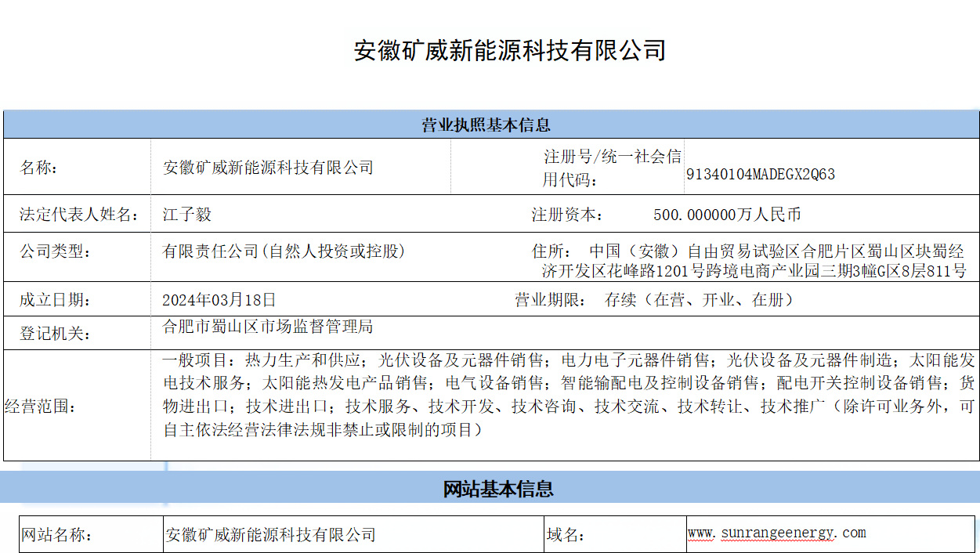
Task: Select 有限责任公司(自然人投资或控股) value
Action: (x=284, y=251)
